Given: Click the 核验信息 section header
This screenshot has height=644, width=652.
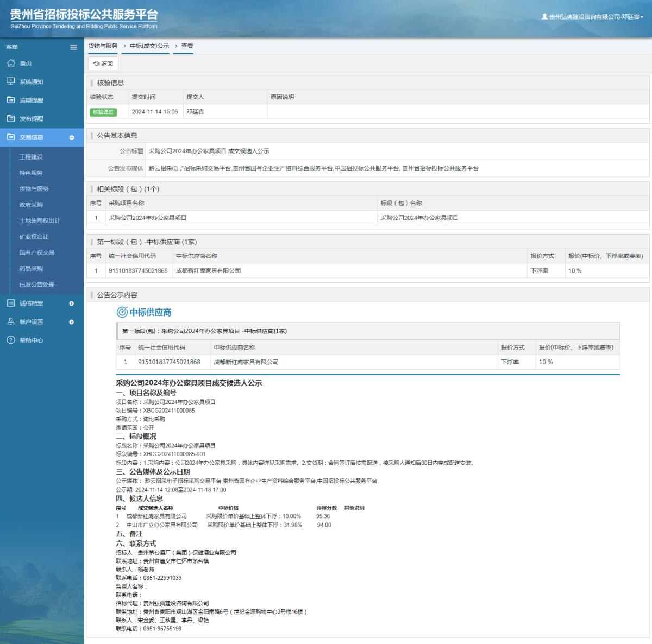Looking at the screenshot, I should tap(110, 83).
